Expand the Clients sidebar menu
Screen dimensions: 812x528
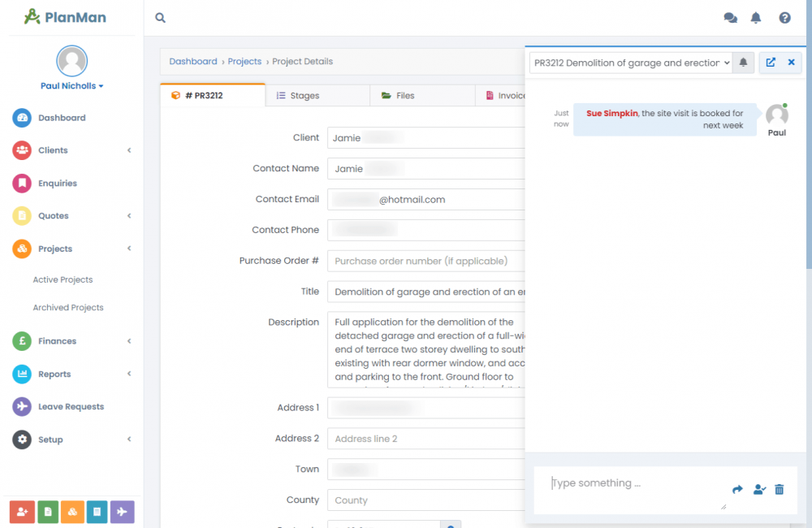[x=71, y=150]
